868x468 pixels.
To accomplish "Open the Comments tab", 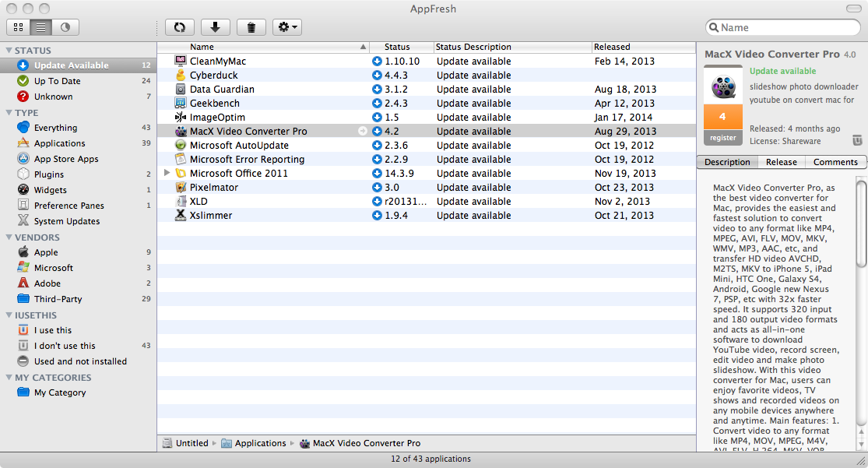I will click(835, 162).
